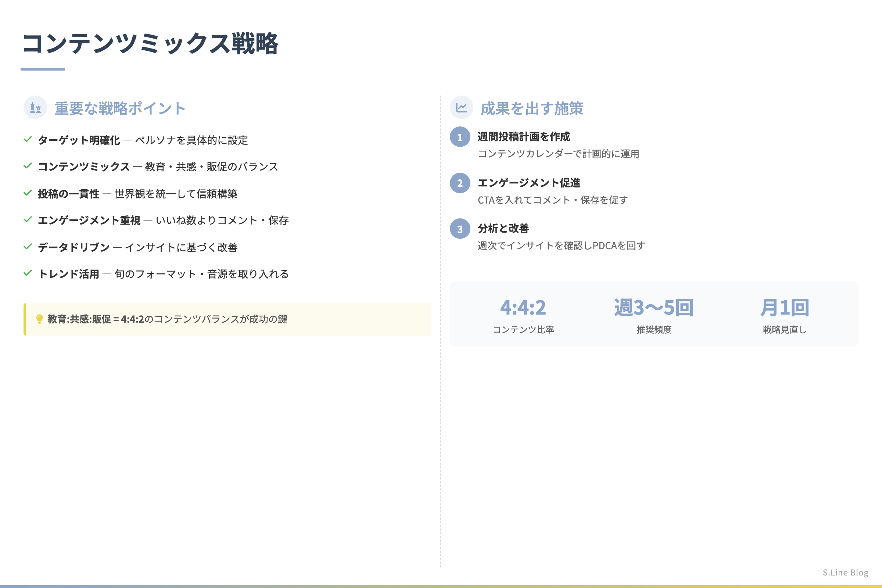The height and width of the screenshot is (588, 882).
Task: Click the checkmark beside データドリブン
Action: pyautogui.click(x=28, y=247)
